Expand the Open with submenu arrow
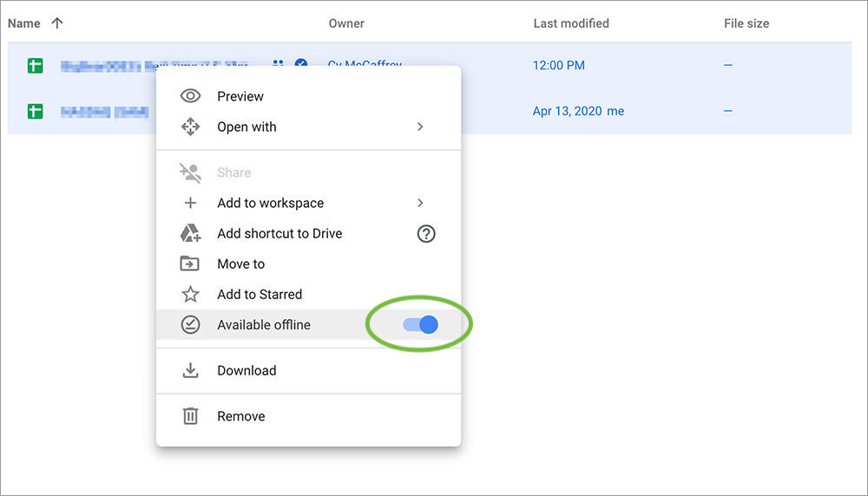The height and width of the screenshot is (496, 868). (420, 127)
